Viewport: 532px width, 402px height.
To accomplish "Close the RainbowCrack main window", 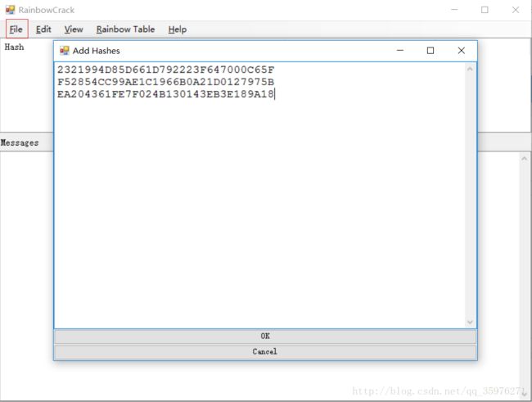I will [516, 10].
